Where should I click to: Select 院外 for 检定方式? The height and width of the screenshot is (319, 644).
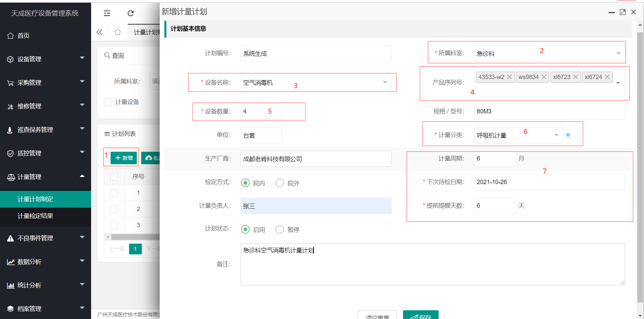click(x=280, y=183)
